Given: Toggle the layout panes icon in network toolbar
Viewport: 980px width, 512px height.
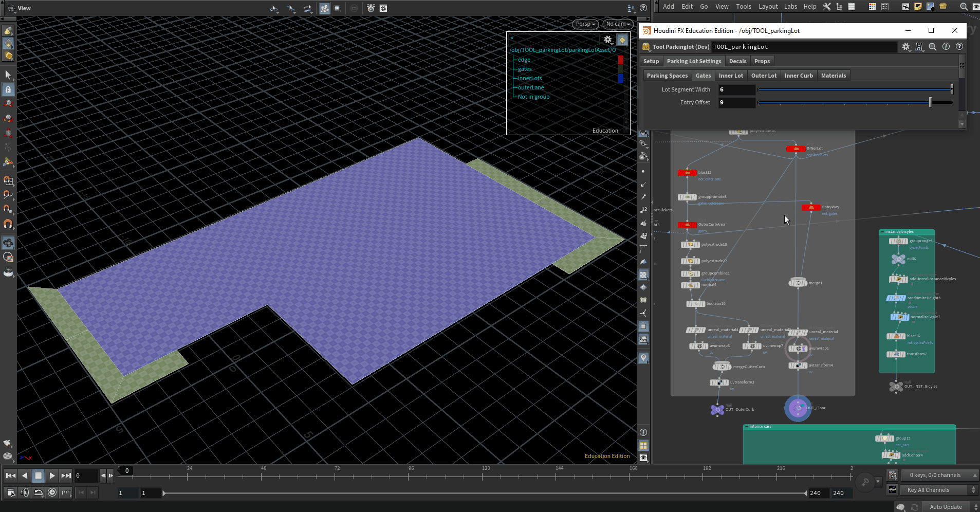Looking at the screenshot, I should click(884, 7).
